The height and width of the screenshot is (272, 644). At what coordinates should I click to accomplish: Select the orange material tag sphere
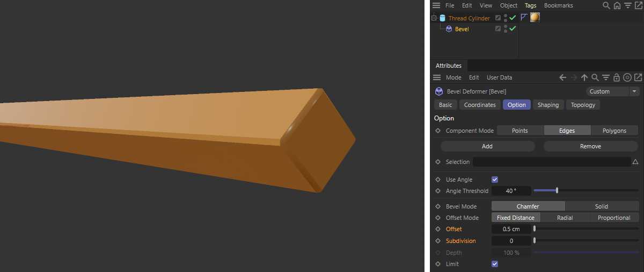pyautogui.click(x=535, y=17)
